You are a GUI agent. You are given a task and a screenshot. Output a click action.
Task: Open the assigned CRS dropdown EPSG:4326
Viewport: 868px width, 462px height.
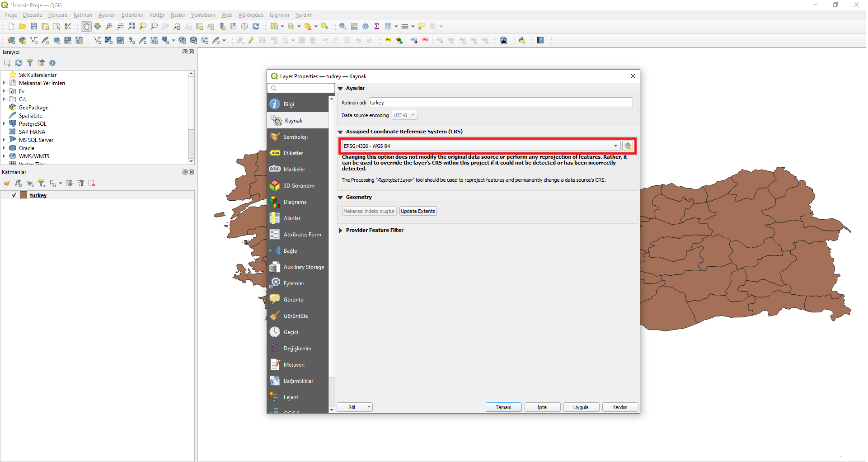tap(481, 146)
